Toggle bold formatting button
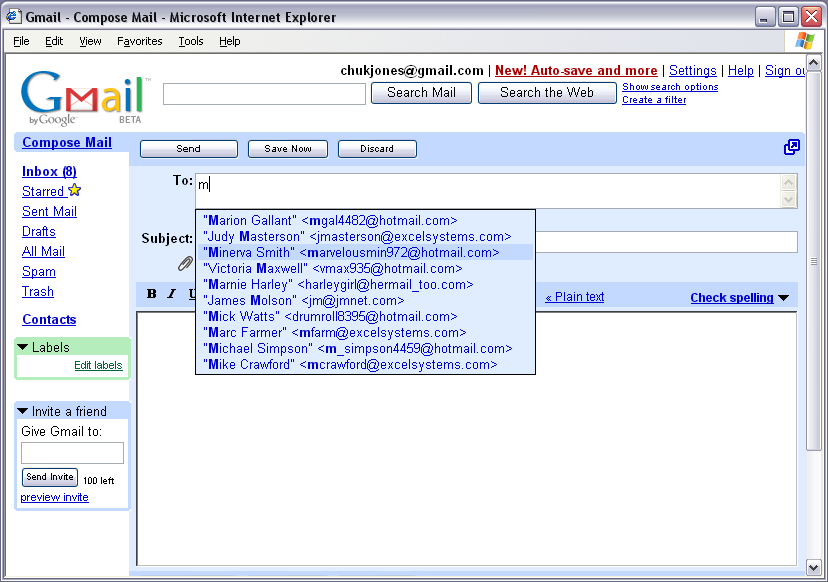The height and width of the screenshot is (582, 828). tap(152, 294)
